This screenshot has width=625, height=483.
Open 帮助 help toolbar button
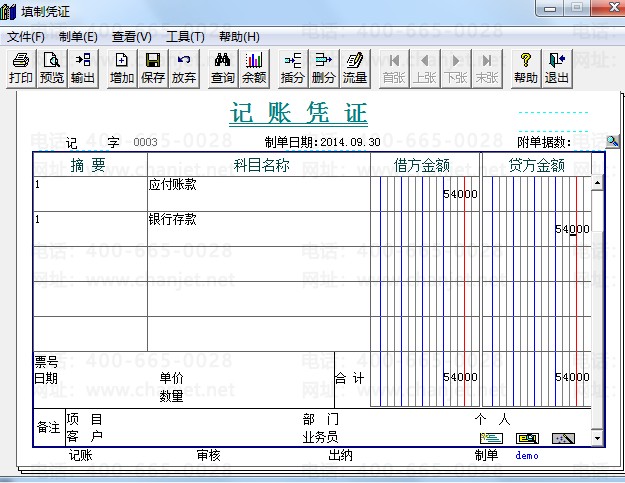526,67
